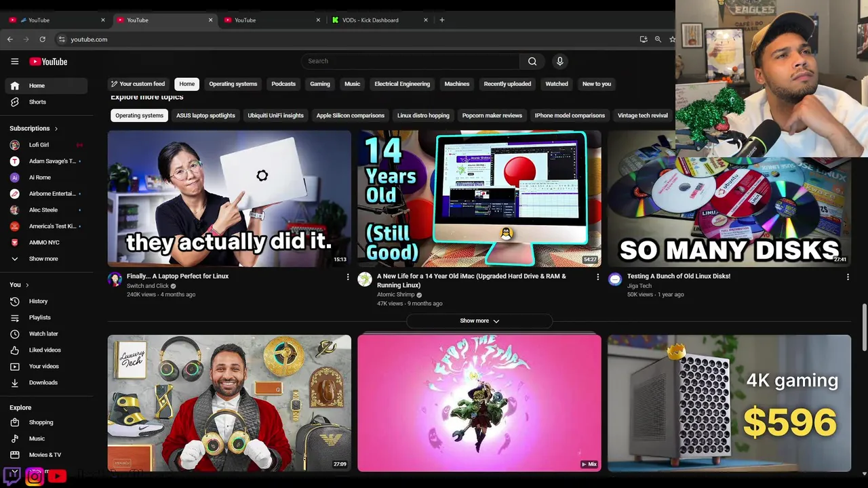
Task: Choose ASUS laptop spotlights topic
Action: [205, 115]
